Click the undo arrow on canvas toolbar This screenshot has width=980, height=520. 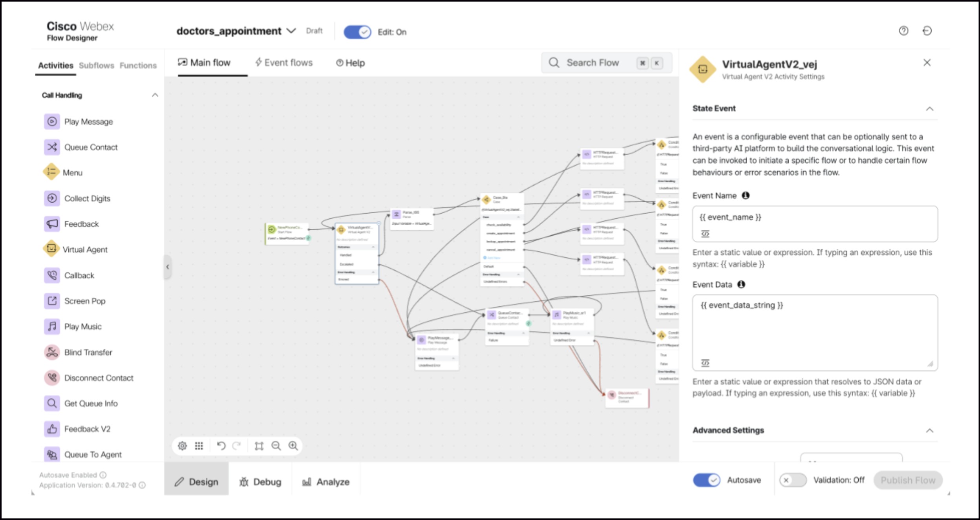(x=221, y=446)
